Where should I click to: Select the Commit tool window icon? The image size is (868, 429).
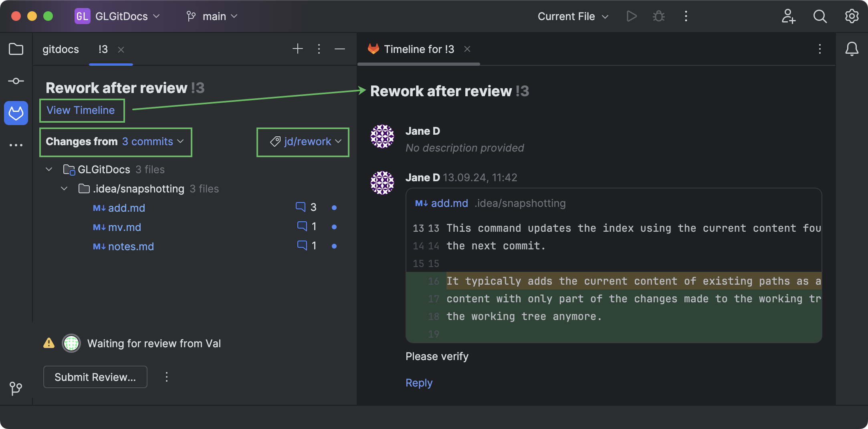pyautogui.click(x=16, y=81)
